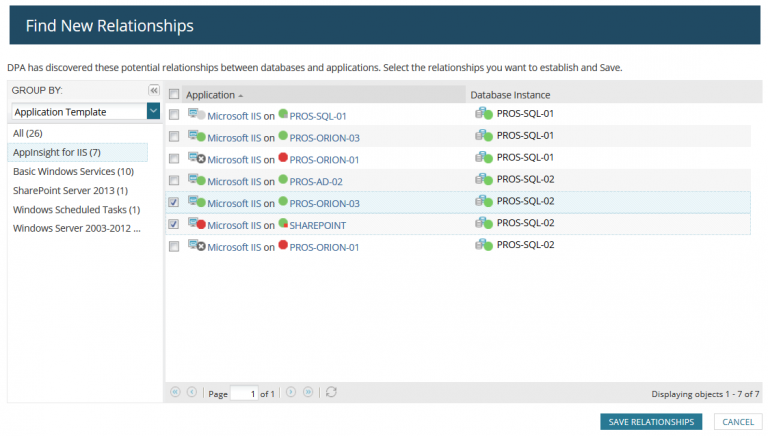Open the PROS-SQL-01 node link
768x436 pixels.
[x=318, y=116]
